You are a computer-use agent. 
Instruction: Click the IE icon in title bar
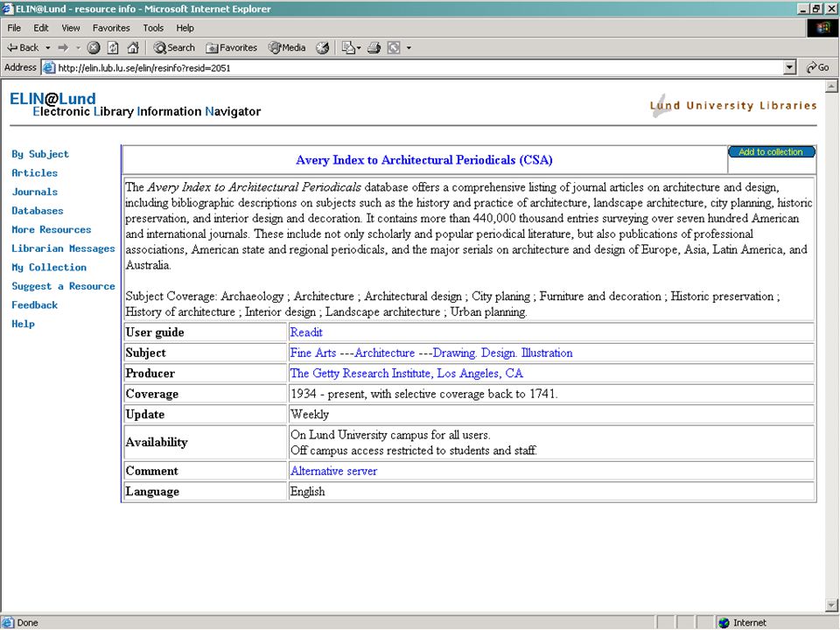pos(7,9)
